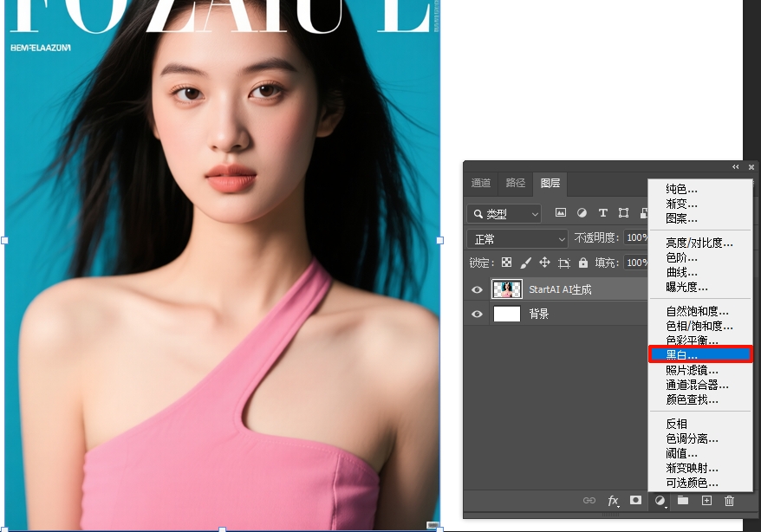Click the StartAI AI生成 layer thumbnail

[507, 289]
